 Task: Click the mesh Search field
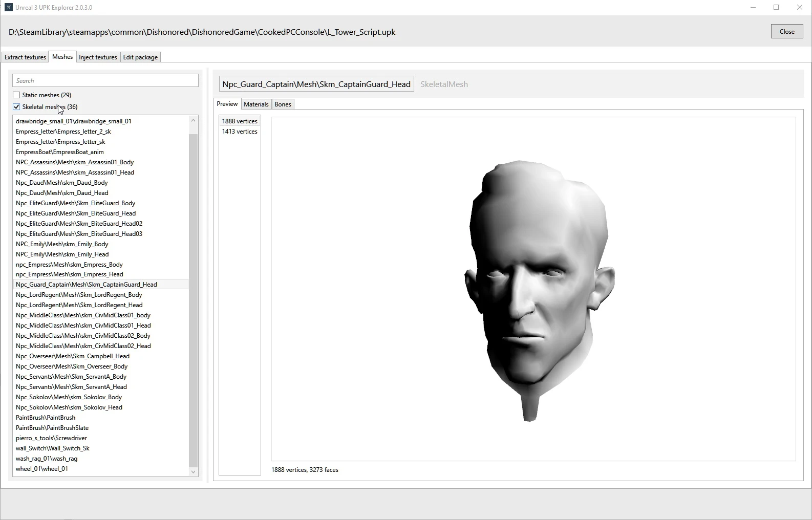point(105,81)
